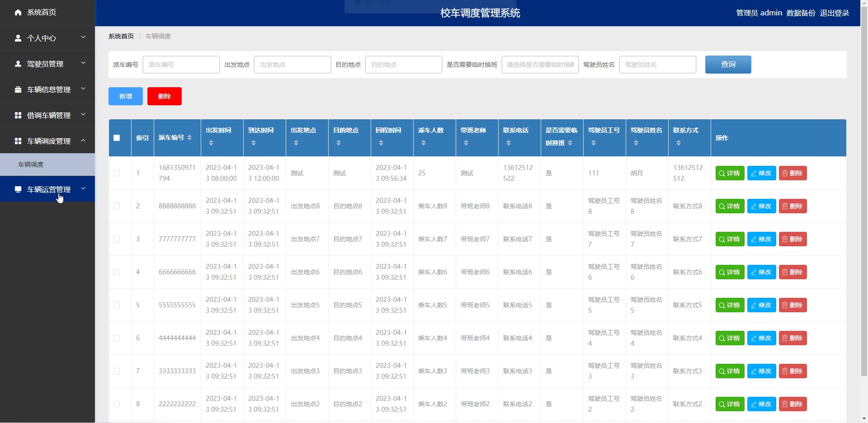This screenshot has width=868, height=423.
Task: Sort by 回程时间 column arrows
Action: tap(381, 143)
